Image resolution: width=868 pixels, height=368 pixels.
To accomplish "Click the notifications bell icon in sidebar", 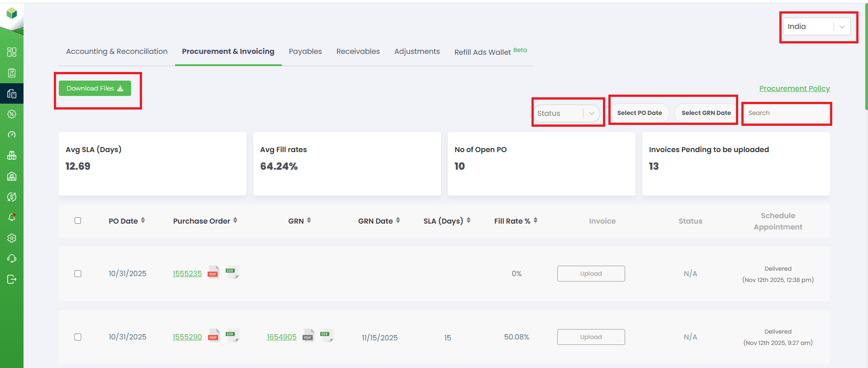I will coord(12,217).
